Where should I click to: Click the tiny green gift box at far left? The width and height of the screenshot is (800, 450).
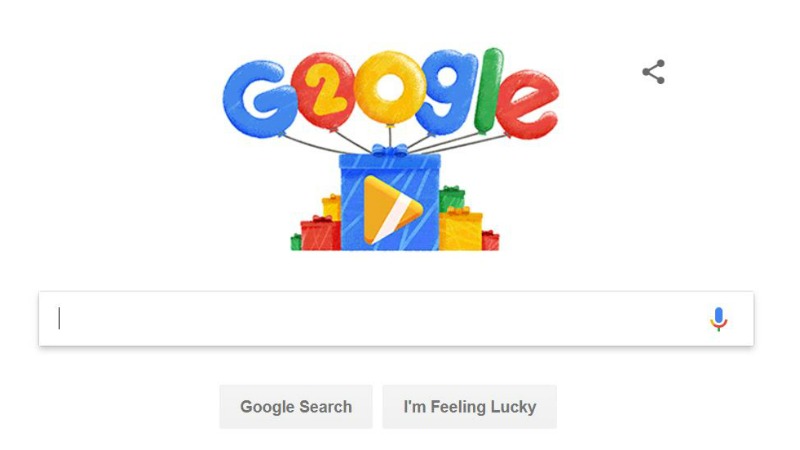coord(295,242)
